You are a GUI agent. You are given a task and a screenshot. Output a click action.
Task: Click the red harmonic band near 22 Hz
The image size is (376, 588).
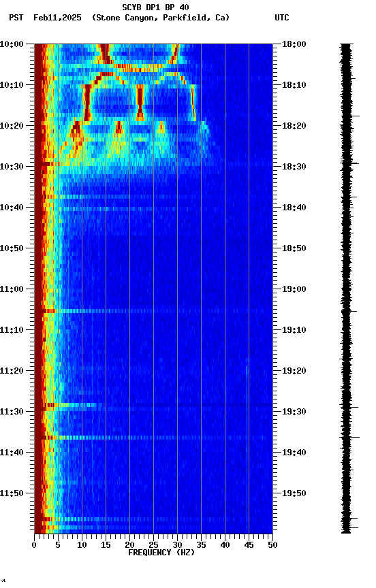(140, 103)
